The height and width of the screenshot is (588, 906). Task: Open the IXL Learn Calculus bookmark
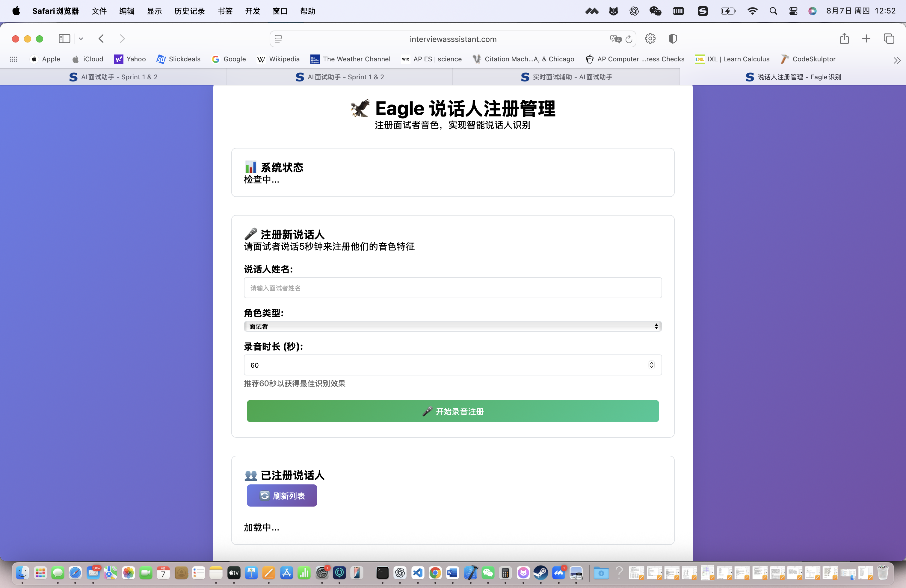point(732,59)
